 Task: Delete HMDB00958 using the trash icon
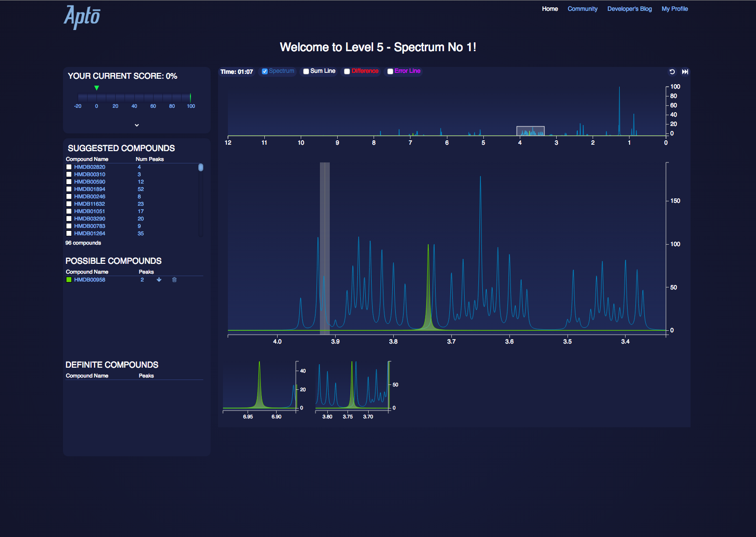tap(174, 280)
